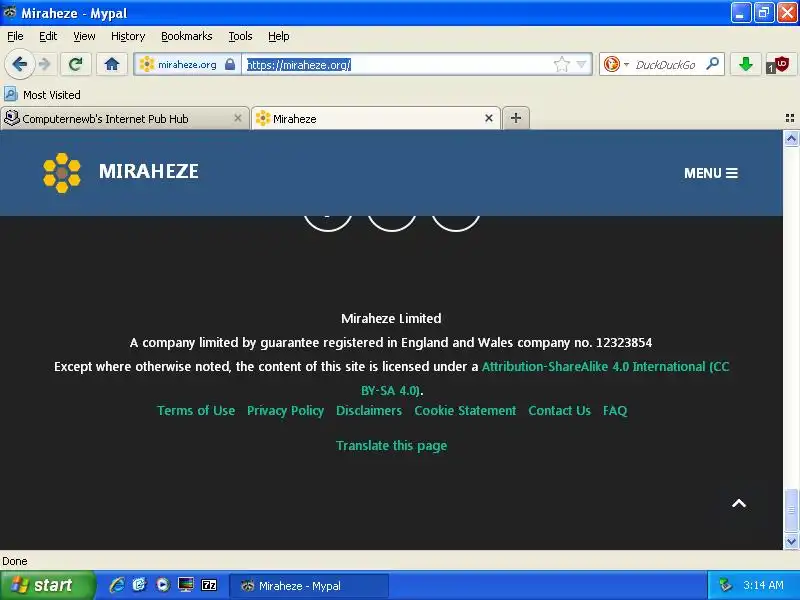Click the MIRAHEZE site title
800x600 pixels.
[148, 171]
